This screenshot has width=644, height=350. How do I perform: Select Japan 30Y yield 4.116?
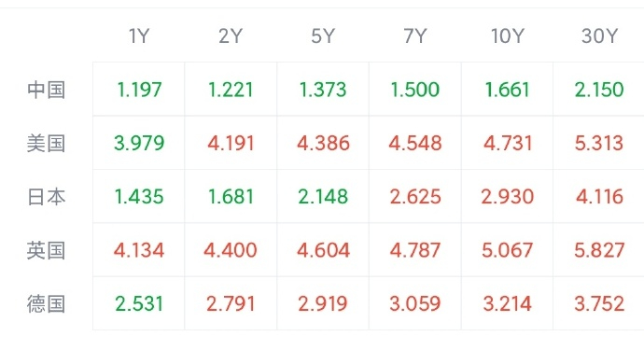click(x=599, y=197)
